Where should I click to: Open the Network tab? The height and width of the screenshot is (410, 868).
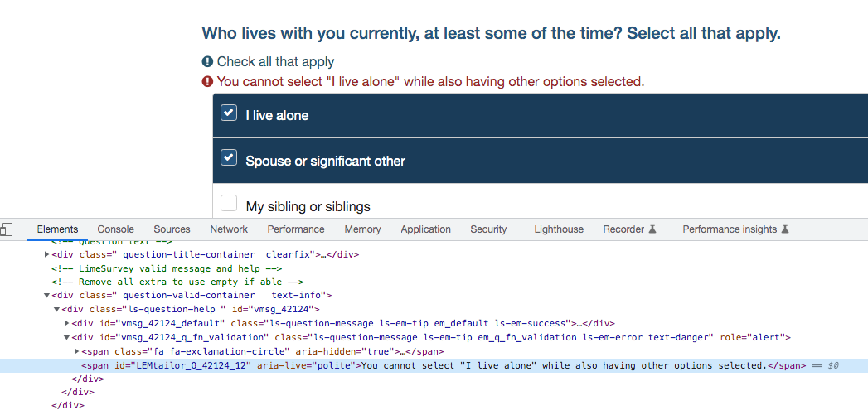[229, 229]
